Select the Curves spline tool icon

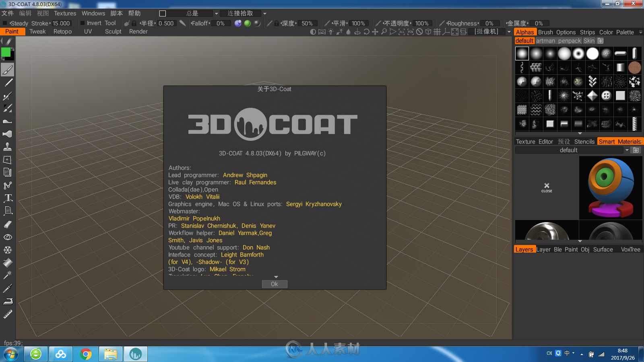tap(8, 185)
